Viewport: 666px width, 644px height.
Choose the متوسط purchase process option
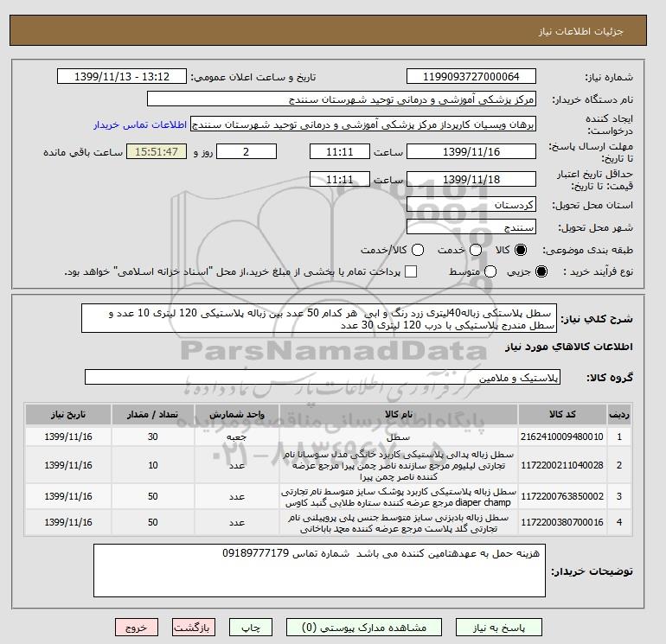coord(490,271)
